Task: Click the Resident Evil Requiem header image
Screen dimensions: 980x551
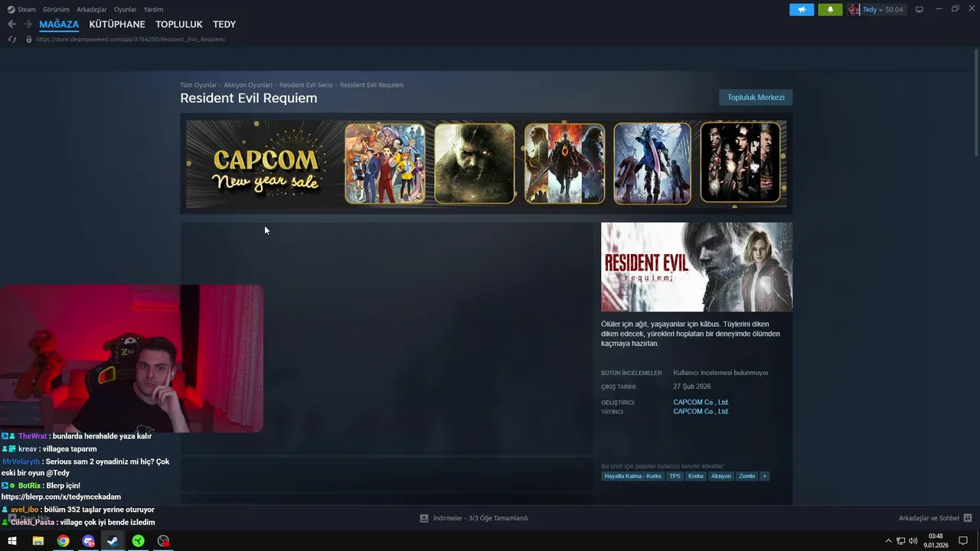Action: coord(697,267)
